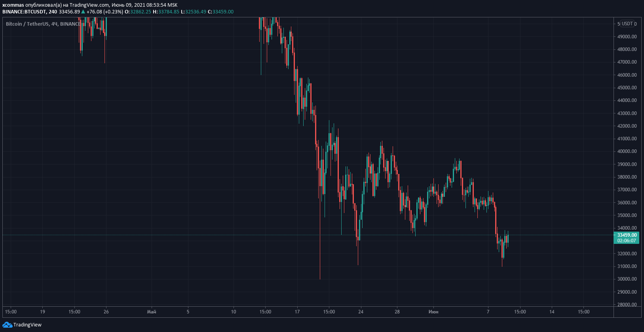Click the high value H:33784.85

point(166,12)
